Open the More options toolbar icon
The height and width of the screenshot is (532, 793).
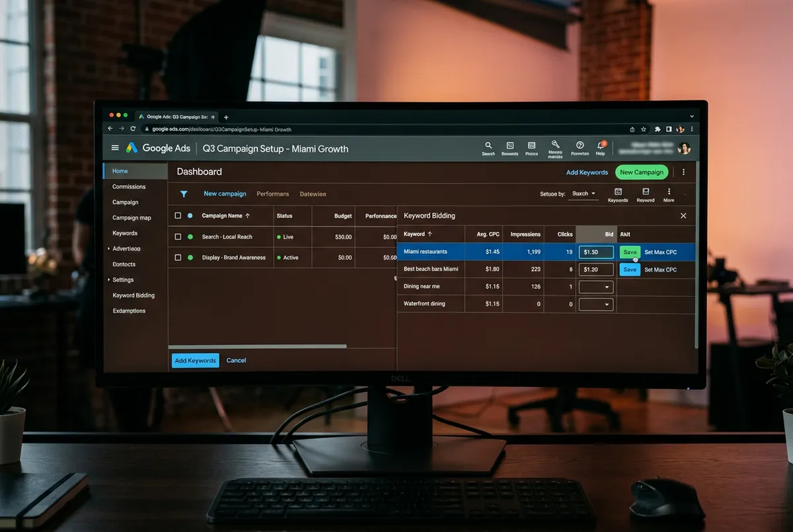tap(669, 194)
